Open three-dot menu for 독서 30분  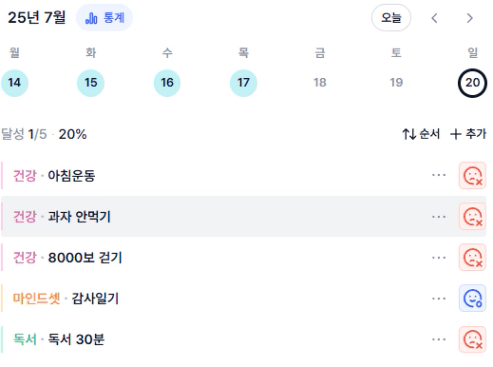coord(439,339)
